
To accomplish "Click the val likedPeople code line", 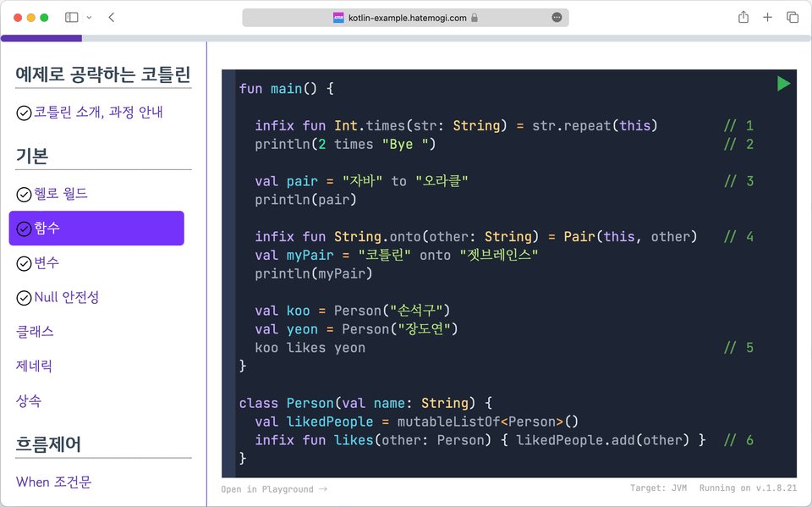I will (x=416, y=422).
